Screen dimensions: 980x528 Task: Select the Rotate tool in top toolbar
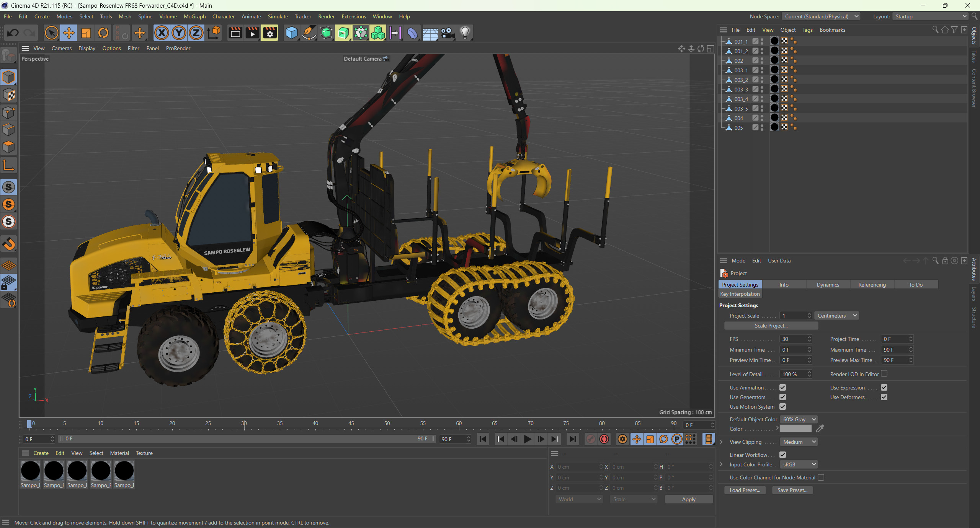click(x=103, y=33)
